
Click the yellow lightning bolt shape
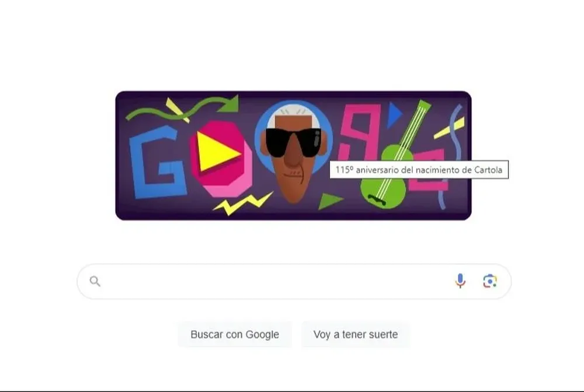(x=243, y=204)
